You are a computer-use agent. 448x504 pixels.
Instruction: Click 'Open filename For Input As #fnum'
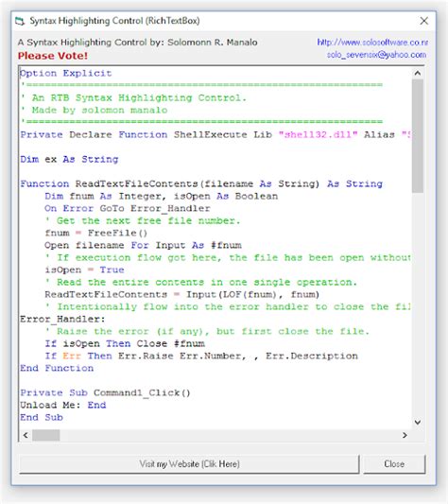tap(143, 245)
